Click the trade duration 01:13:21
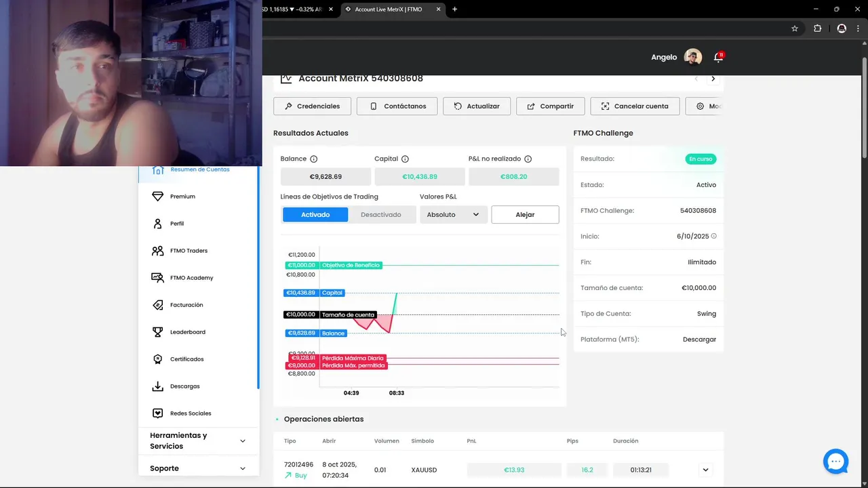Viewport: 868px width, 488px height. click(641, 470)
